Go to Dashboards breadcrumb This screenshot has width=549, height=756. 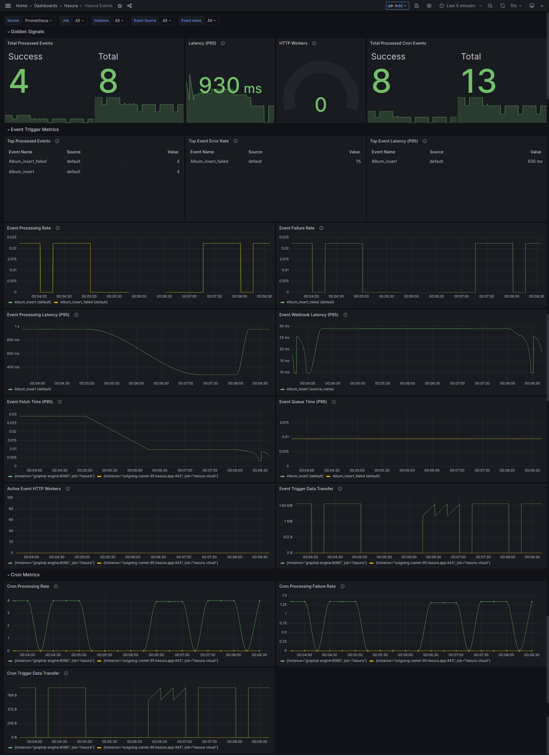tap(46, 6)
